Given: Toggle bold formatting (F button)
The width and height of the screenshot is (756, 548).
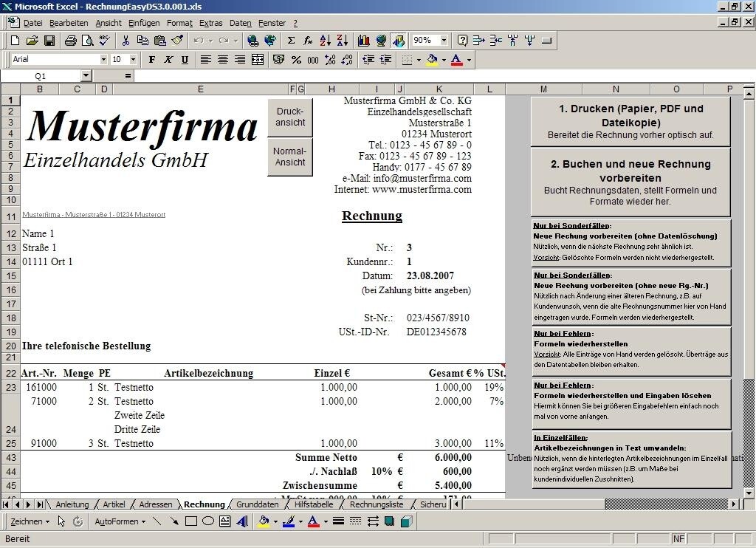Looking at the screenshot, I should (152, 60).
